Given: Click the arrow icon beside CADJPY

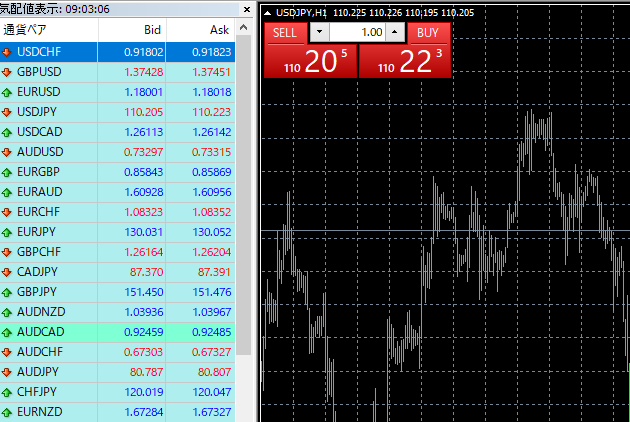Looking at the screenshot, I should 8,272.
